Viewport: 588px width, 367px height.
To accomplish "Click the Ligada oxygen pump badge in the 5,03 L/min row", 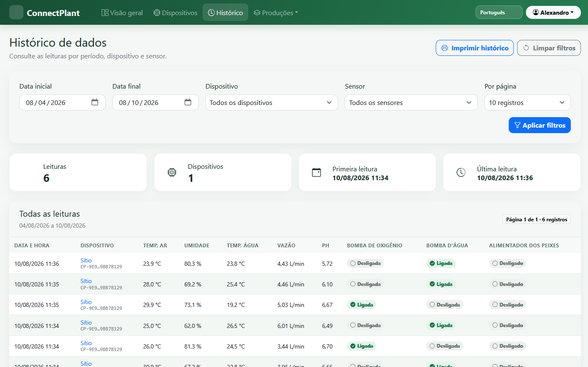I will 362,305.
